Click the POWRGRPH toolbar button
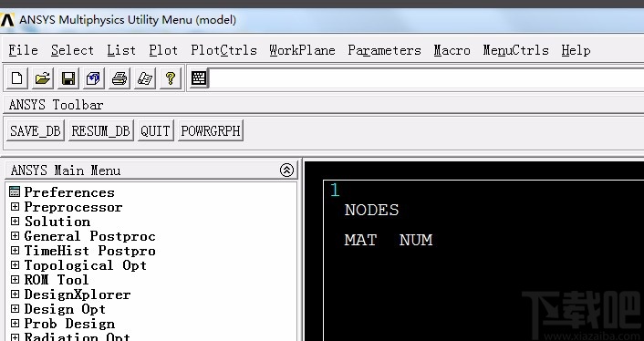 (x=211, y=130)
